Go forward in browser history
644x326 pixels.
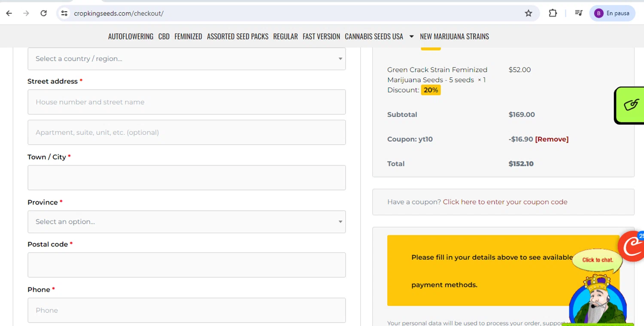coord(26,13)
